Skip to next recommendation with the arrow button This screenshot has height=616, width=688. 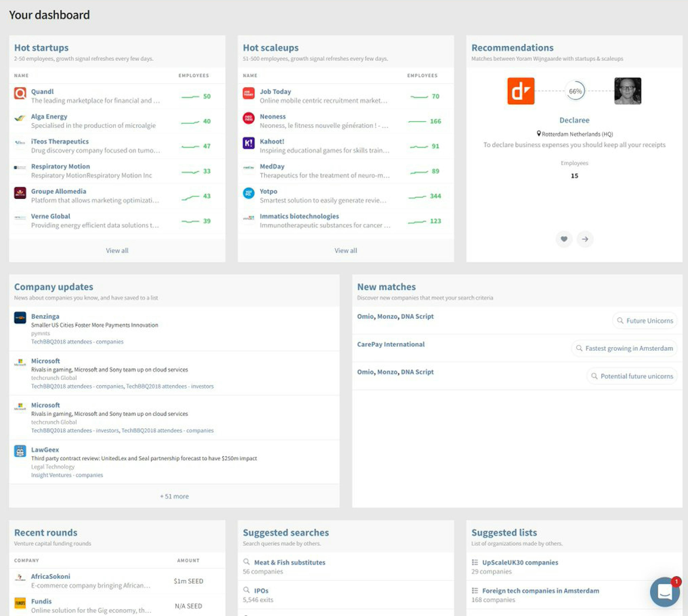[585, 239]
